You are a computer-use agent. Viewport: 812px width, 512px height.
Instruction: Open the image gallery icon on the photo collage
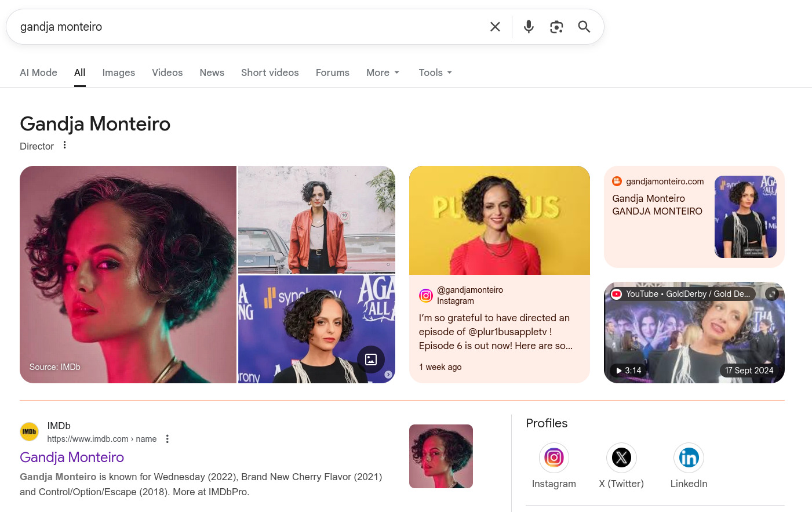(x=371, y=360)
